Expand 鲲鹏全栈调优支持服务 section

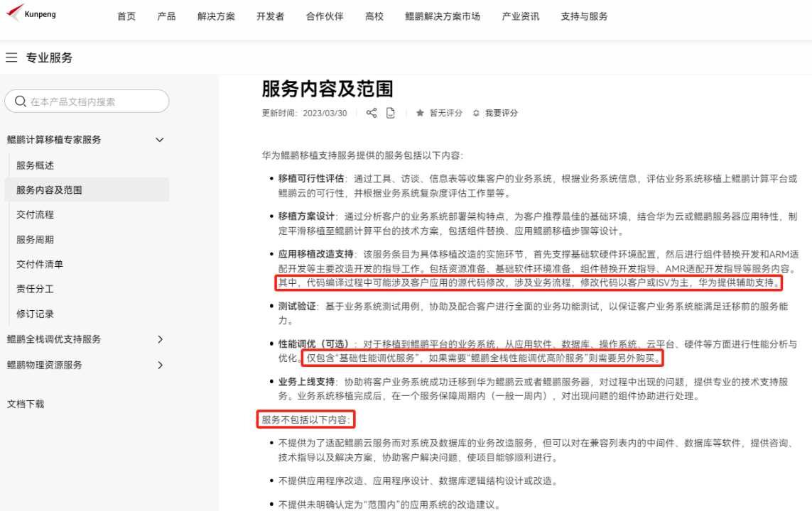[160, 339]
